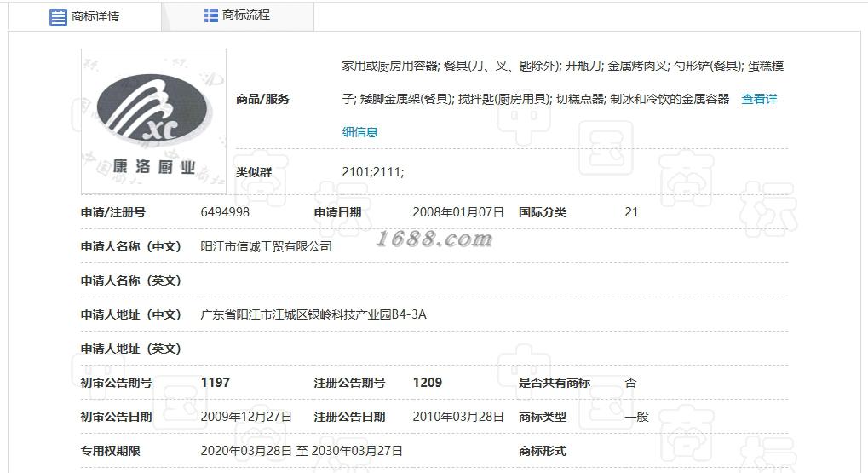Select address 广东省阳江市江城区银岭科技产业园B4-3A

pyautogui.click(x=313, y=314)
